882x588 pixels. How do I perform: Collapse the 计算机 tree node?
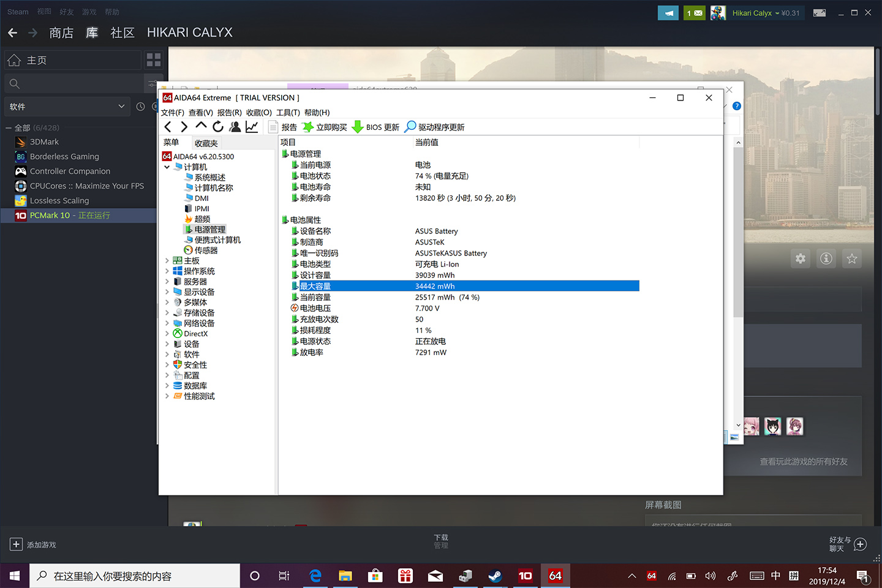tap(167, 167)
